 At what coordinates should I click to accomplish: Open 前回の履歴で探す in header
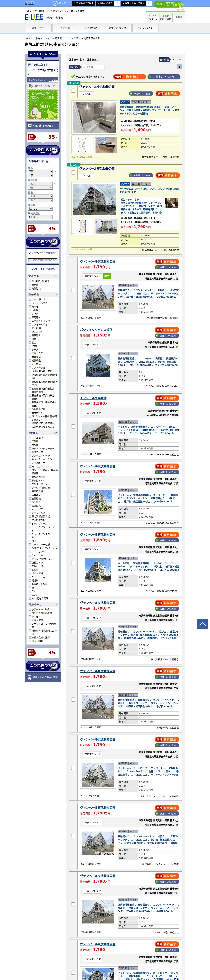83,3
